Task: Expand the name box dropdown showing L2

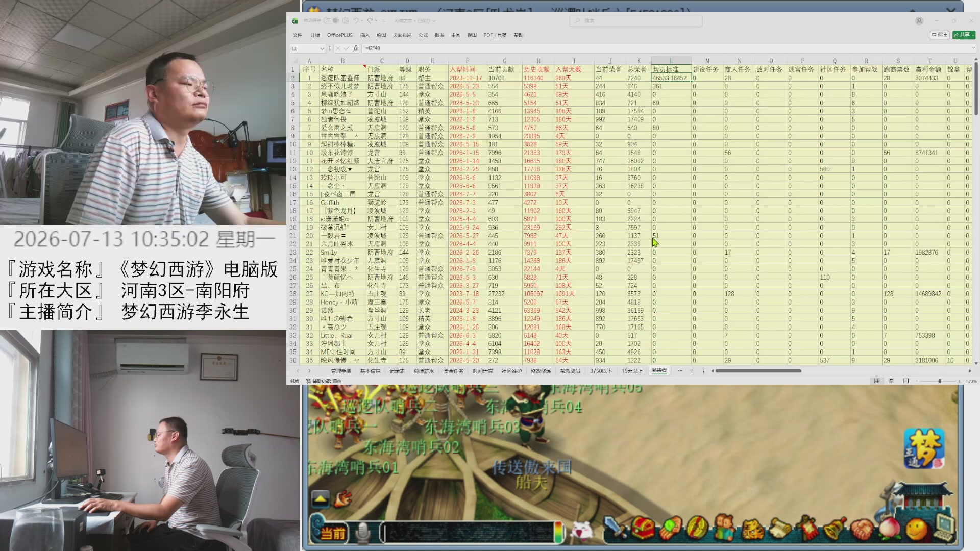Action: click(x=322, y=48)
